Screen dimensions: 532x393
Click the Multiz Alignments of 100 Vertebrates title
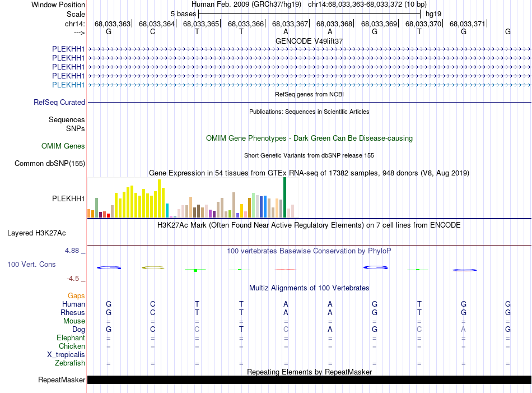coord(309,288)
